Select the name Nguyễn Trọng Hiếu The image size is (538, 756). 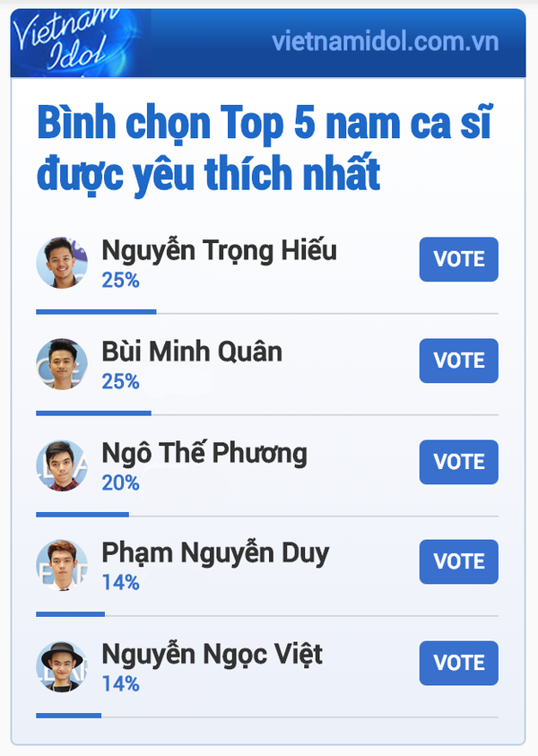tap(220, 251)
